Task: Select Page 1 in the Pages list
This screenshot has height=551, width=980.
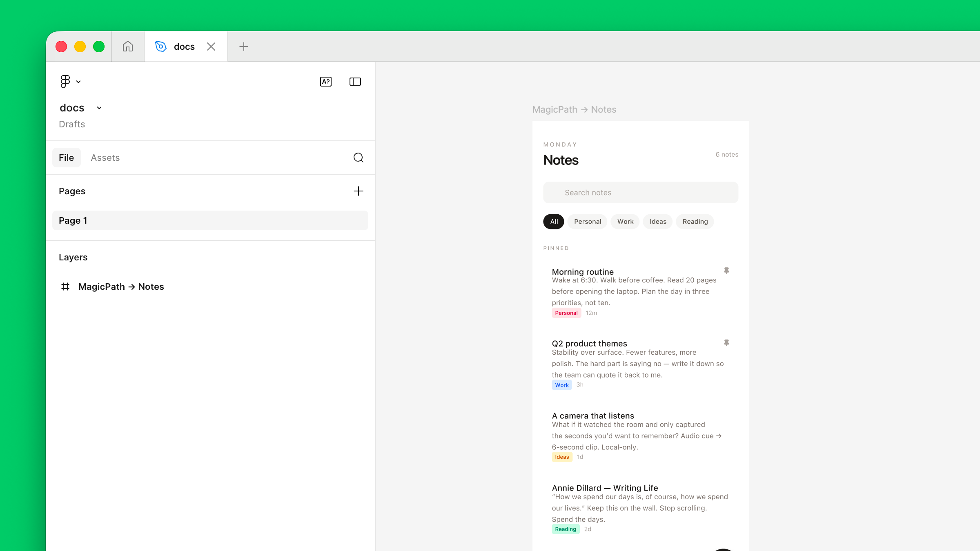Action: (x=210, y=220)
